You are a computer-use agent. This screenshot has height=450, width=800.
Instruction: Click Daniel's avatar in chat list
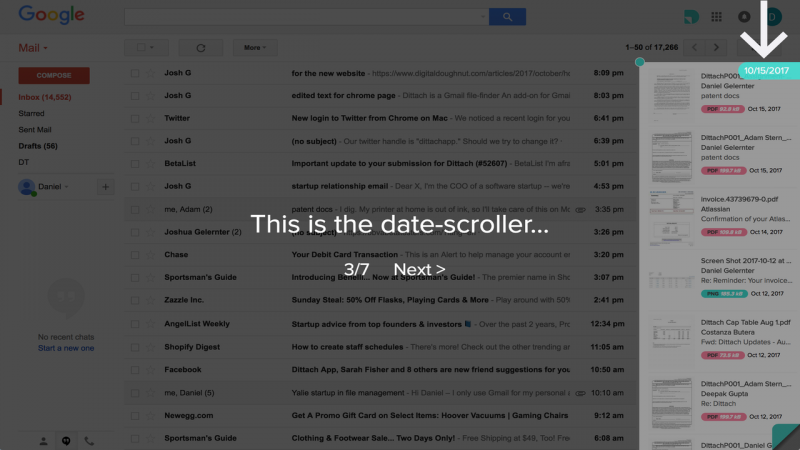click(x=27, y=187)
